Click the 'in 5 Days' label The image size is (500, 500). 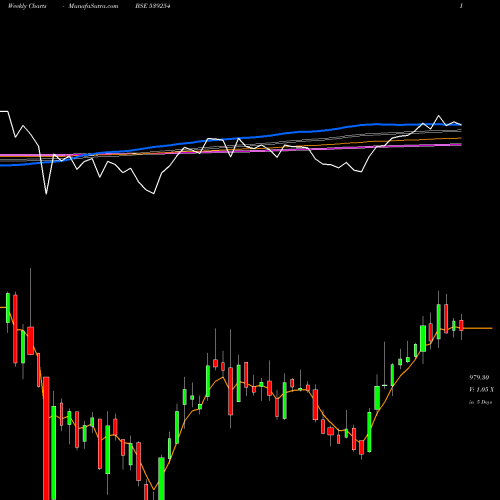click(480, 402)
